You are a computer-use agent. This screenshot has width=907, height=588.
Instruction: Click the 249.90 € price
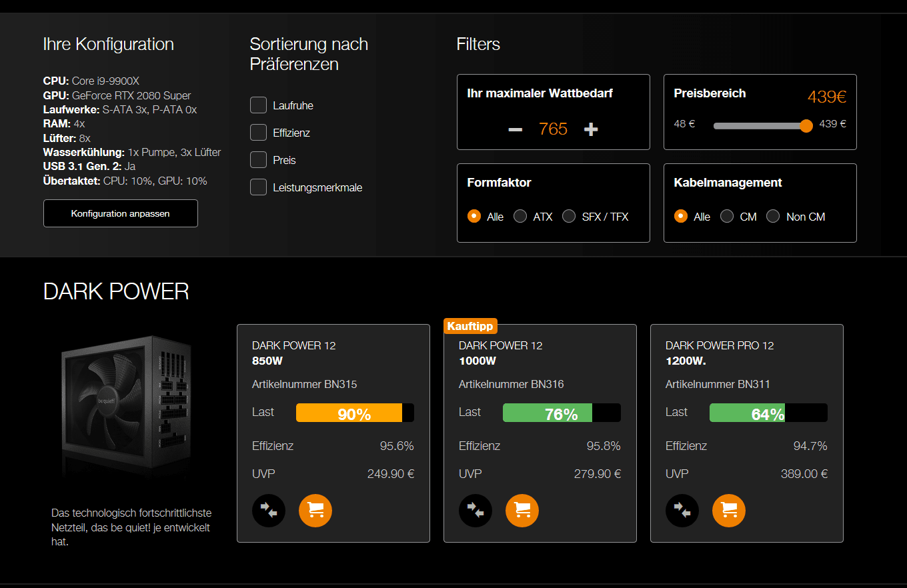click(391, 474)
